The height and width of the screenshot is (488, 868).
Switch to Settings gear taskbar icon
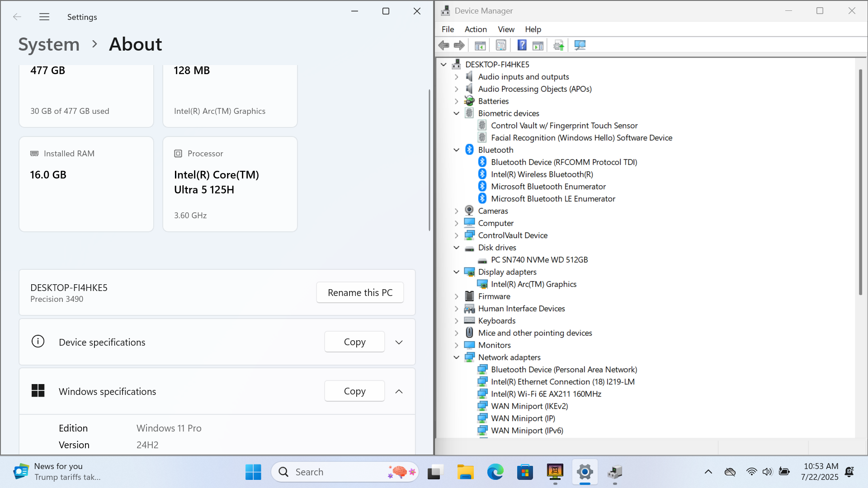click(x=585, y=472)
